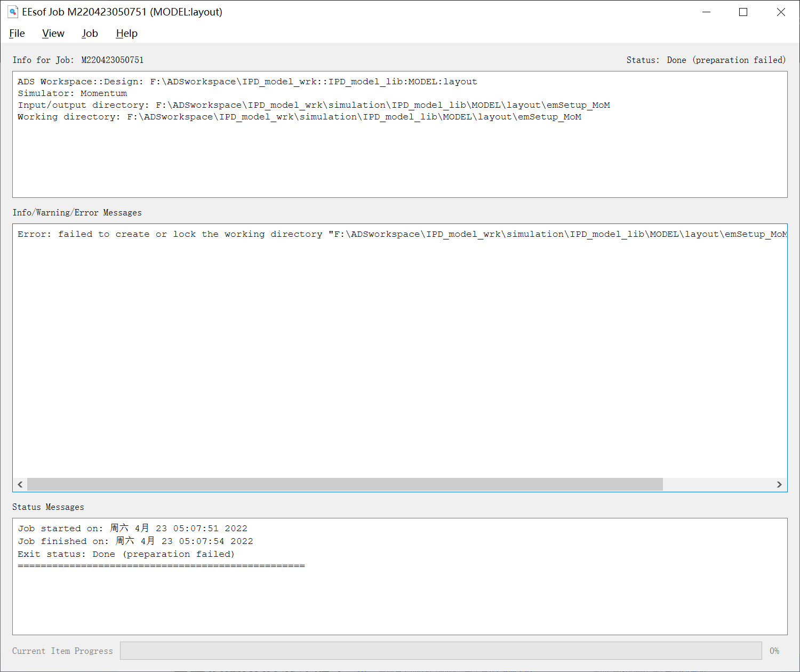
Task: Click the messages scrollbar right arrow
Action: (x=779, y=484)
